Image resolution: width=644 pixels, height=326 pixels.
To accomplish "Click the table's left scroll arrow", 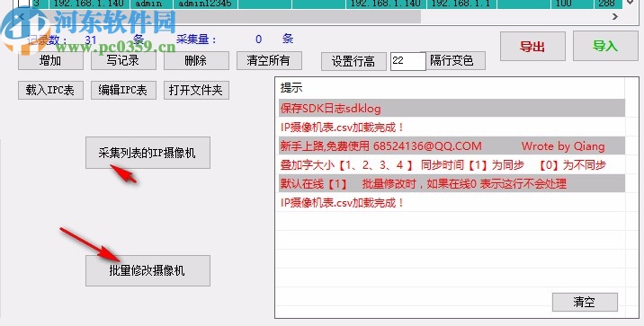I will 22,17.
